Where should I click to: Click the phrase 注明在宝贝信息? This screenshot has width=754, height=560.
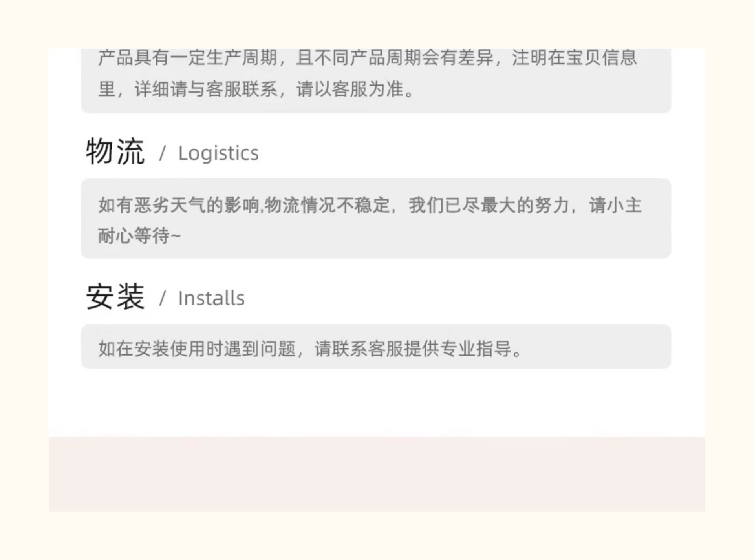tap(574, 58)
